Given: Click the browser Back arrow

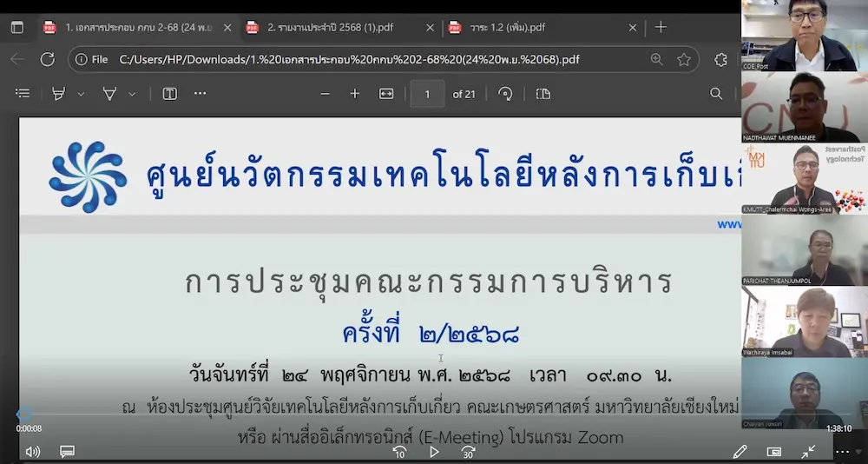Looking at the screenshot, I should click(x=17, y=59).
